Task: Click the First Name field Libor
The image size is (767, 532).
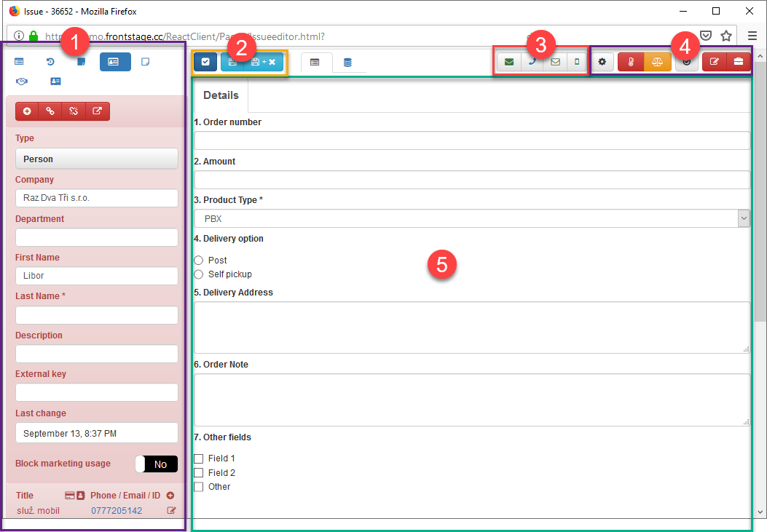Action: 97,276
